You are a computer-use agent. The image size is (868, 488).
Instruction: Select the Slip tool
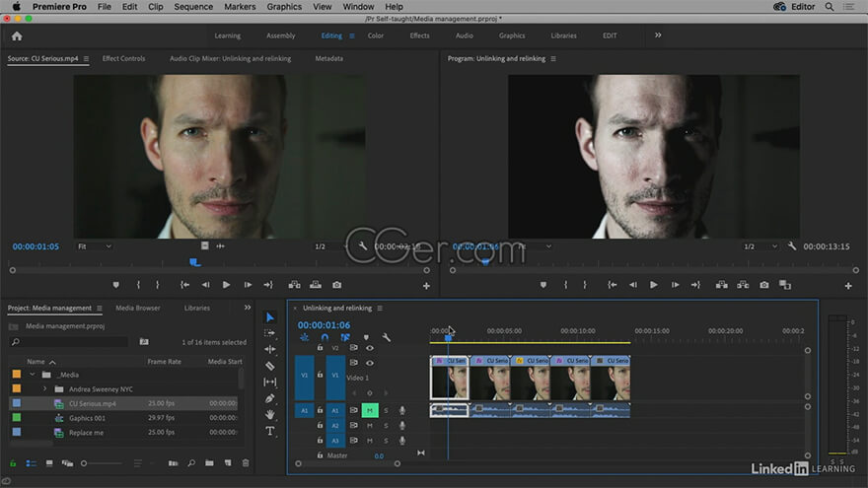[269, 382]
